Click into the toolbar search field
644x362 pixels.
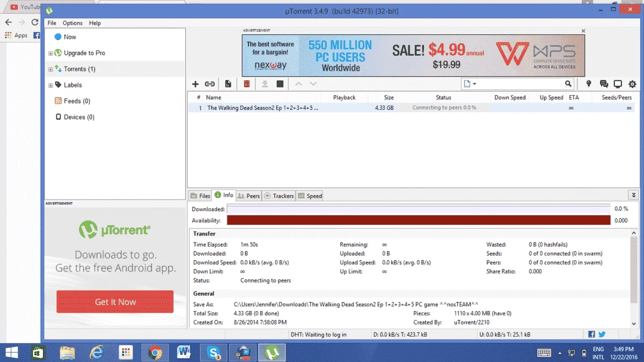(521, 84)
